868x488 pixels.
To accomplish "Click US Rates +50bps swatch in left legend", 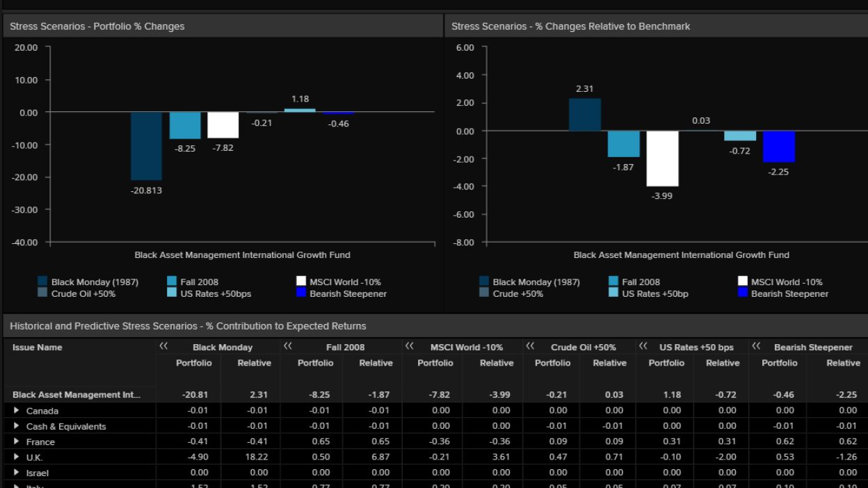I will click(172, 293).
